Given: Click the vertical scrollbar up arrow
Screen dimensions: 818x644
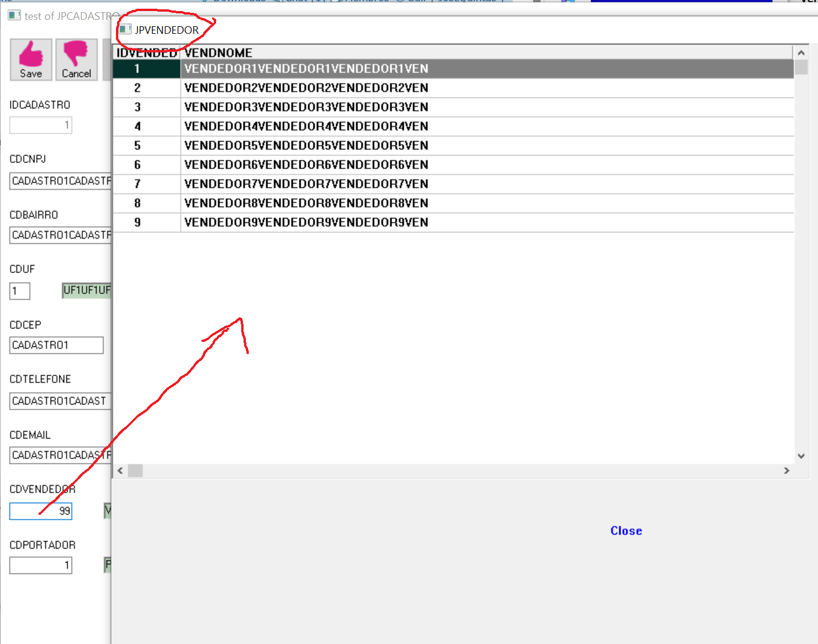Looking at the screenshot, I should coord(801,52).
